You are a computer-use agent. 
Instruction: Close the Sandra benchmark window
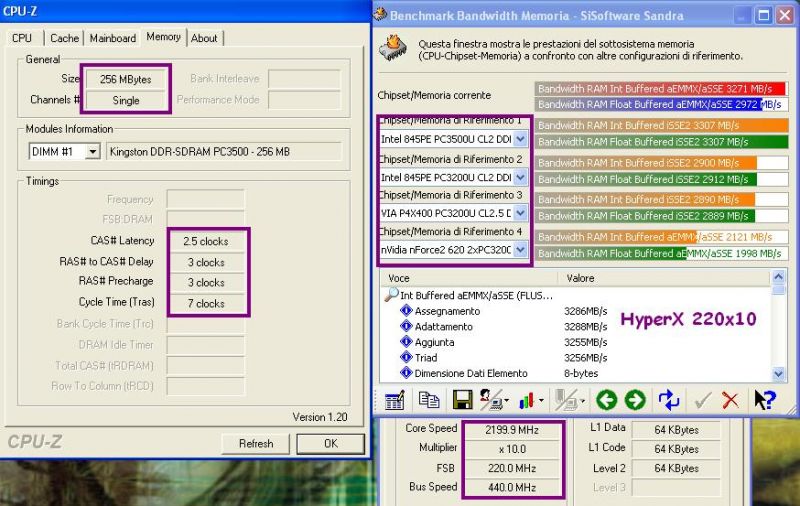tap(785, 15)
